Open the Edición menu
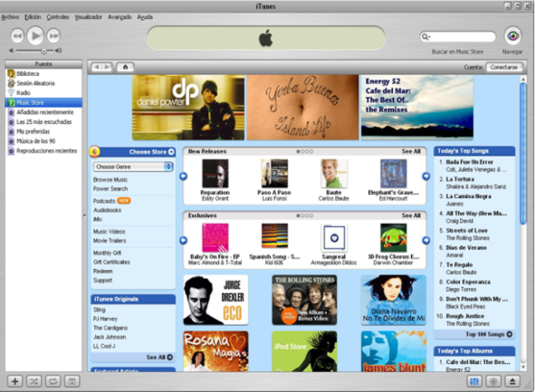The width and height of the screenshot is (535, 392). 33,17
